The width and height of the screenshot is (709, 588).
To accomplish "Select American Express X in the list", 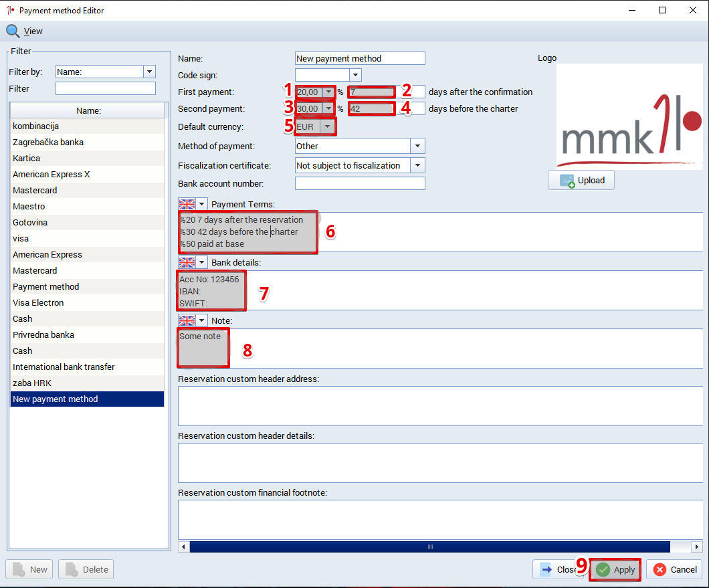I will 87,174.
